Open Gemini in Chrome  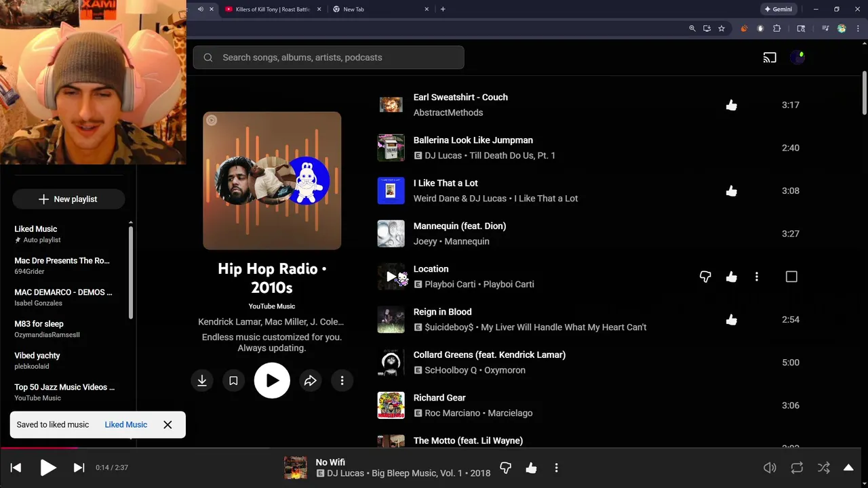pyautogui.click(x=778, y=9)
